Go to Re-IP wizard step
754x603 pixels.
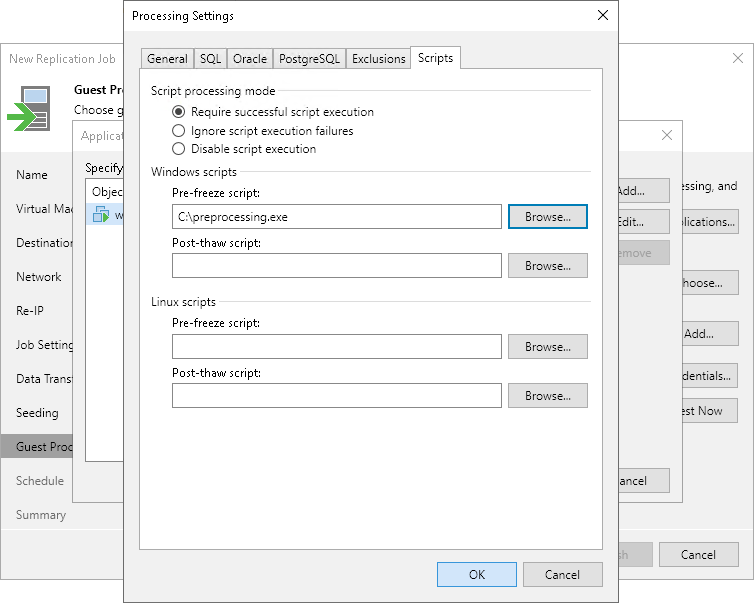click(x=30, y=311)
